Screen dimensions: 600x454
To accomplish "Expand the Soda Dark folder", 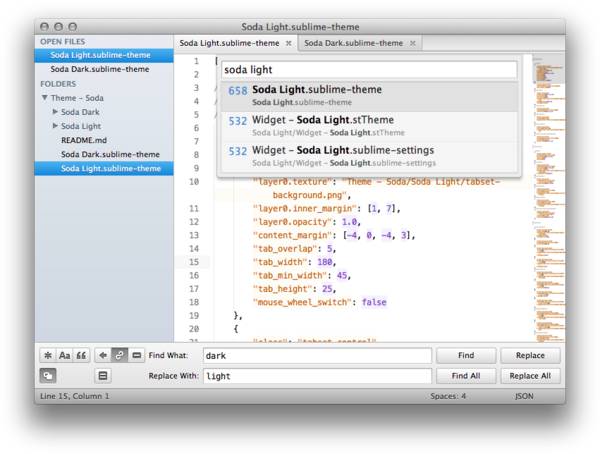I will coord(55,111).
